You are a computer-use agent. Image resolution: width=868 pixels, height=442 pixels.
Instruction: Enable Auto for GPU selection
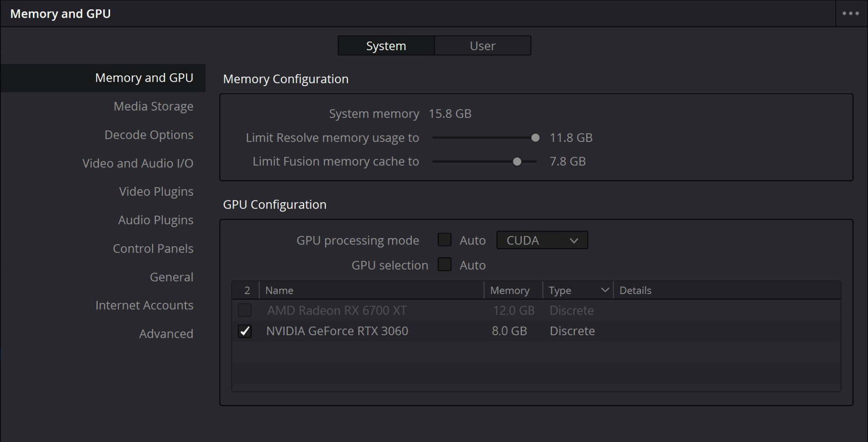coord(445,264)
